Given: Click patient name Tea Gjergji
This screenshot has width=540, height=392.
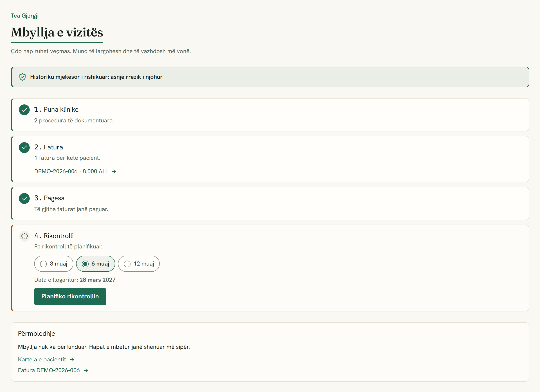Looking at the screenshot, I should tap(25, 16).
